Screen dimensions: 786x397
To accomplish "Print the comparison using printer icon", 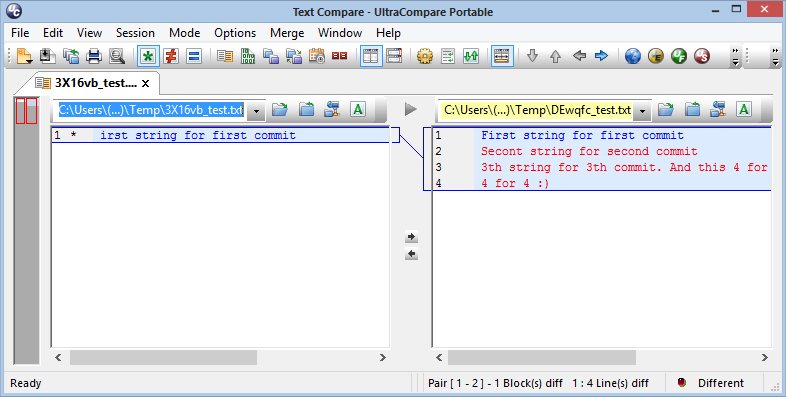I will [94, 56].
